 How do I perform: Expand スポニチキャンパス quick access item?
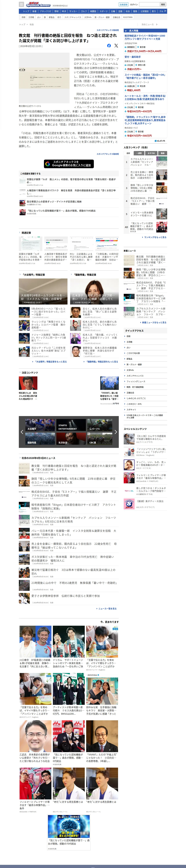[x=145, y=376]
